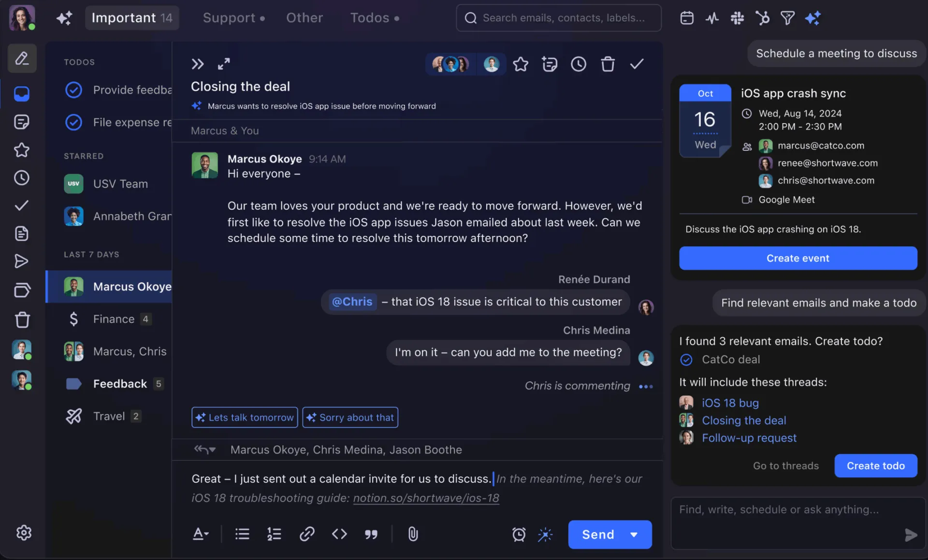The image size is (928, 560).
Task: Mark the thread done with the checkmark
Action: pos(637,64)
